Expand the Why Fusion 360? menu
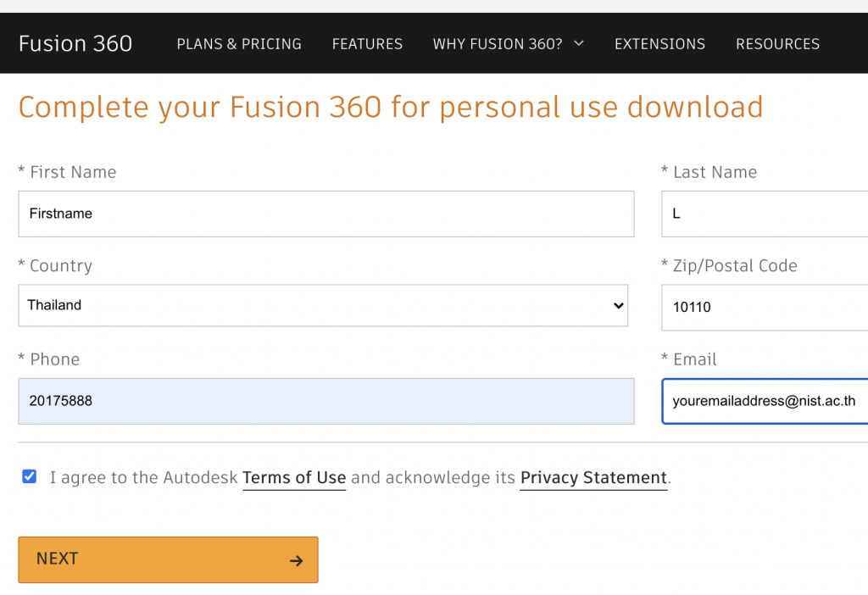 click(x=498, y=44)
